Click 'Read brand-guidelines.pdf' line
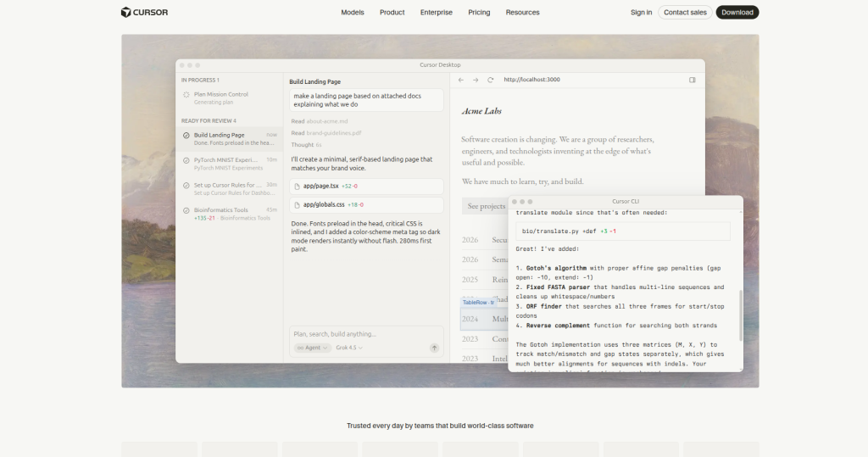 [326, 133]
